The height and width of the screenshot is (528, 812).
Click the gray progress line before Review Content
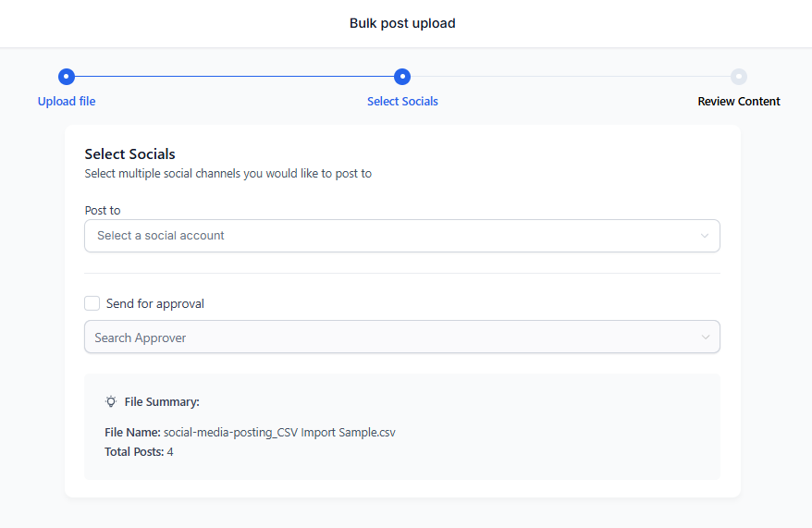click(571, 77)
